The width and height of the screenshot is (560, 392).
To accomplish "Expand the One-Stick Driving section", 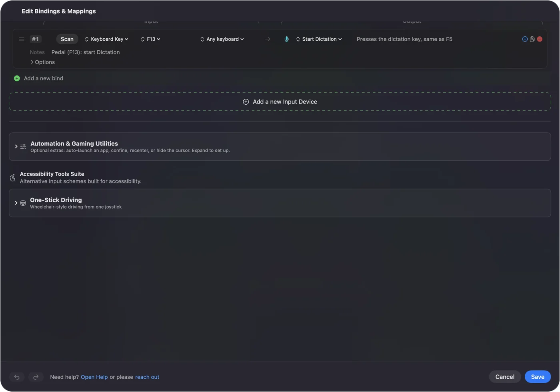I will 16,203.
